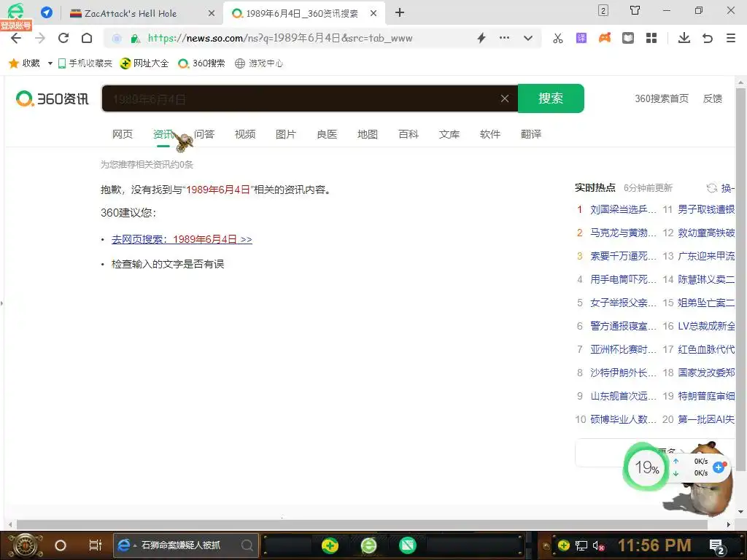Open the skin changer shirt icon
The image size is (747, 560).
click(635, 10)
